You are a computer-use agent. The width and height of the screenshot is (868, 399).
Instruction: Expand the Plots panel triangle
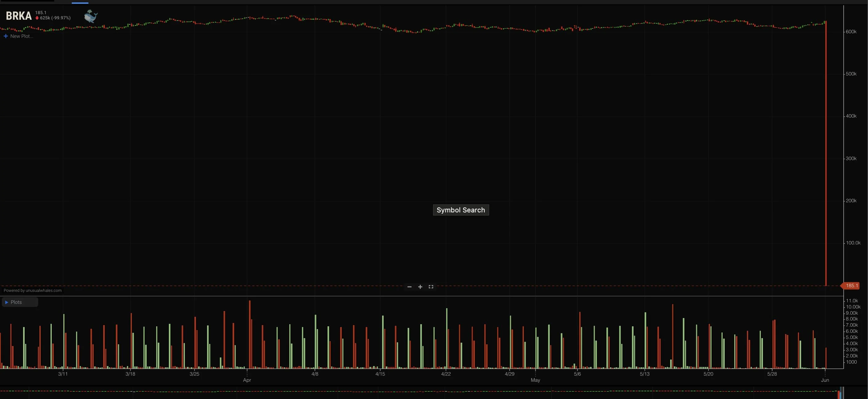(x=6, y=302)
